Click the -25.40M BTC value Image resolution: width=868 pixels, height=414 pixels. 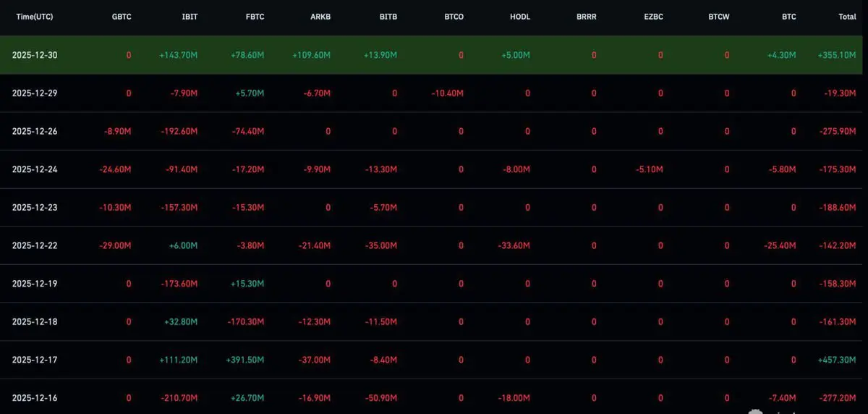pos(781,245)
